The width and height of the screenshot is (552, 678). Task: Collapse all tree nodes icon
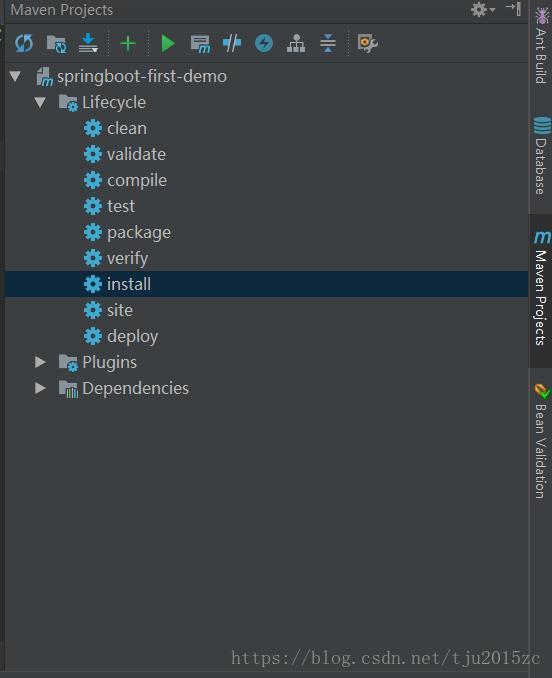coord(328,43)
